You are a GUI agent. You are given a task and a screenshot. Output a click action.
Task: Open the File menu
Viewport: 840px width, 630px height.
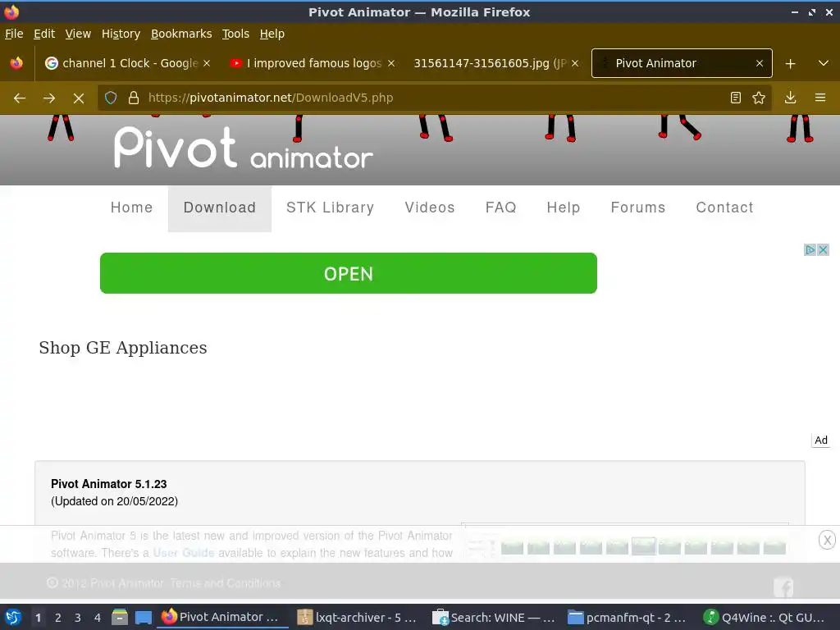click(14, 34)
